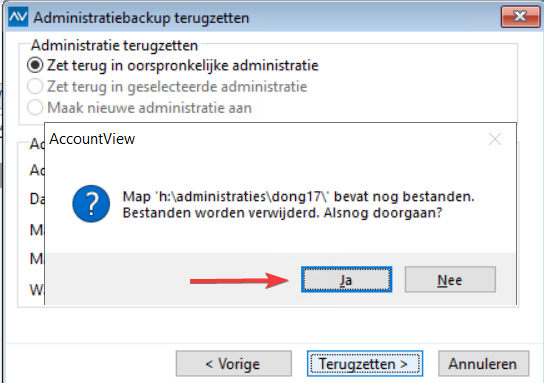Click the 'AccountView' dialog title
The width and height of the screenshot is (544, 383).
click(92, 139)
